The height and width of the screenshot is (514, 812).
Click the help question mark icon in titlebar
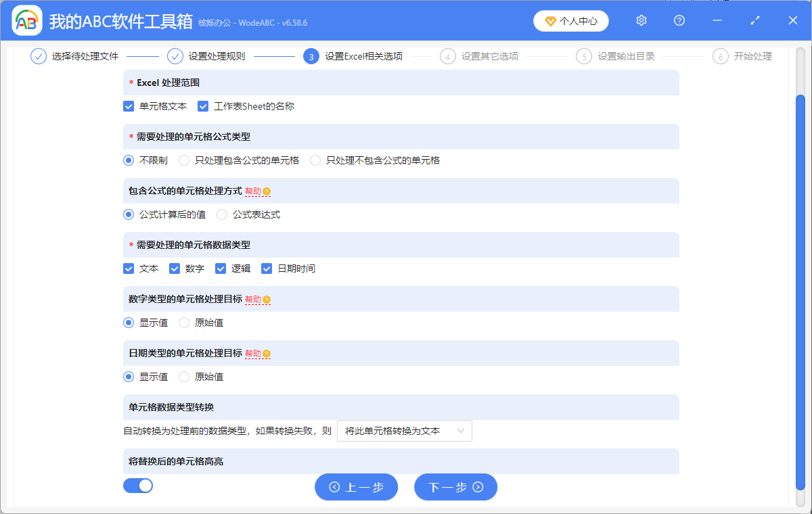pyautogui.click(x=679, y=21)
